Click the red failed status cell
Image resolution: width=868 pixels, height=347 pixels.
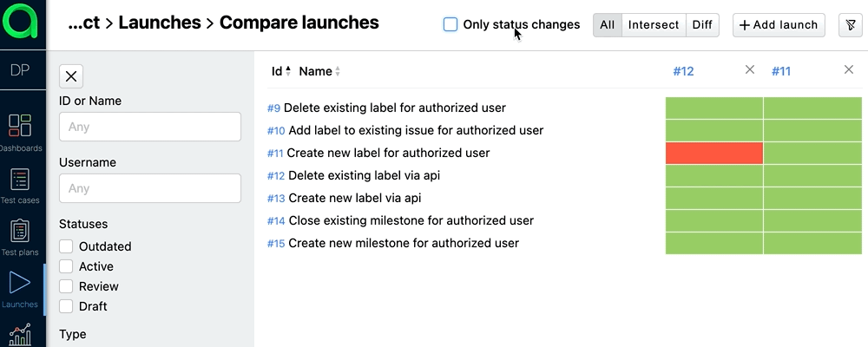pos(713,153)
